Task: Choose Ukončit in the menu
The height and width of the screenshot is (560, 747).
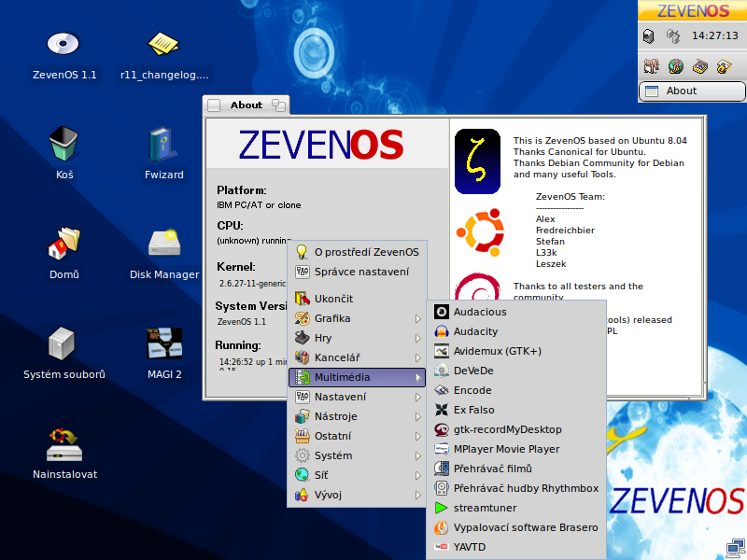Action: click(x=357, y=299)
